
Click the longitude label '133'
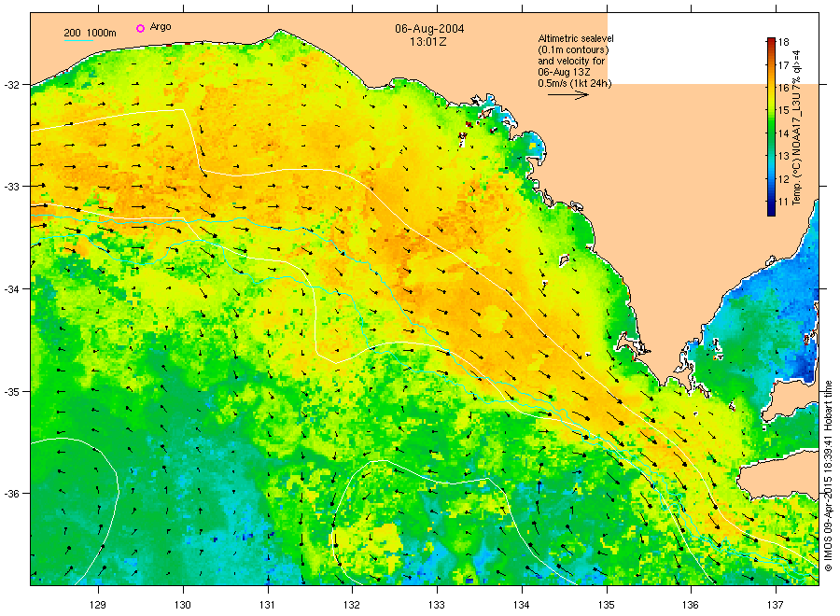click(x=437, y=605)
